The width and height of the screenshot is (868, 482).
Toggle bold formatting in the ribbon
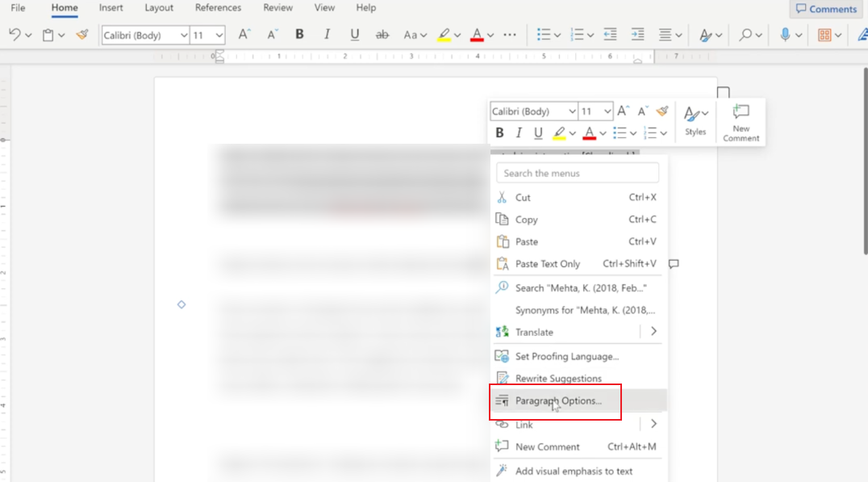(x=299, y=35)
